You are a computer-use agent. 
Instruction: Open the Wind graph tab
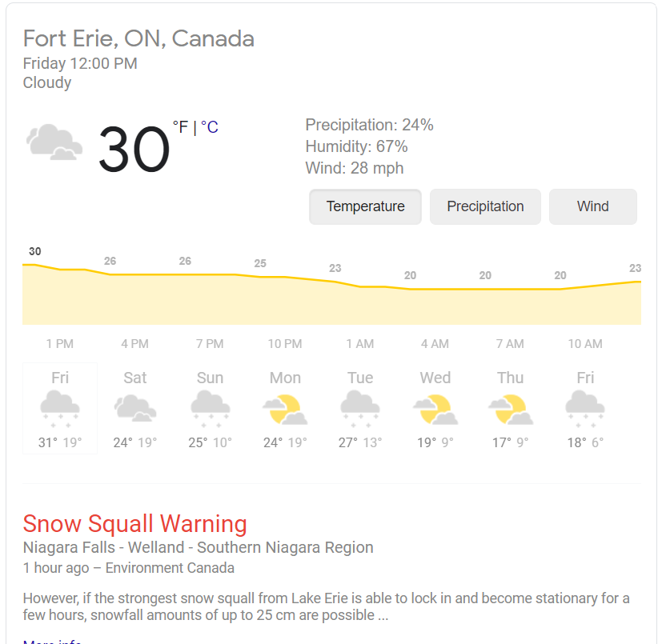(592, 206)
